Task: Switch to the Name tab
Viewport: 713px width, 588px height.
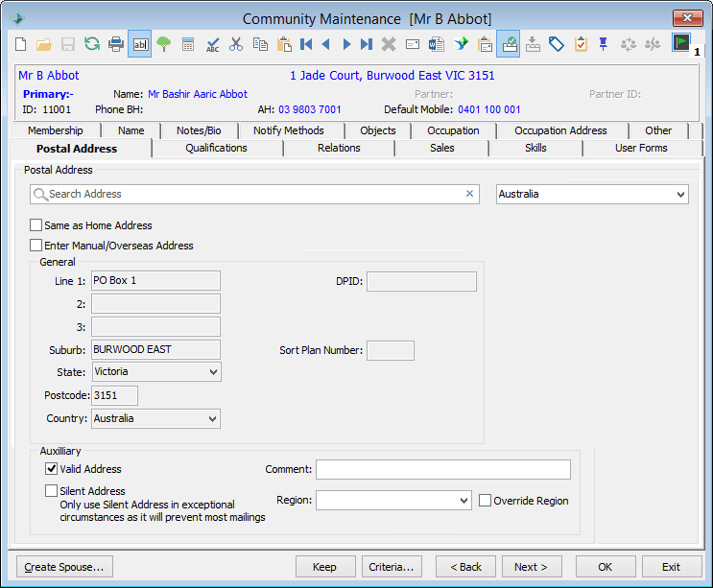Action: (x=131, y=130)
